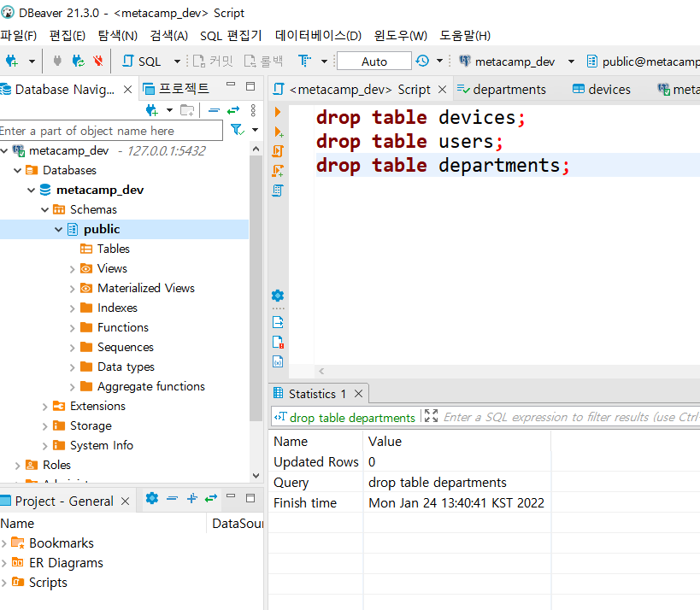Image resolution: width=700 pixels, height=610 pixels.
Task: Collapse the public schema node
Action: [58, 229]
